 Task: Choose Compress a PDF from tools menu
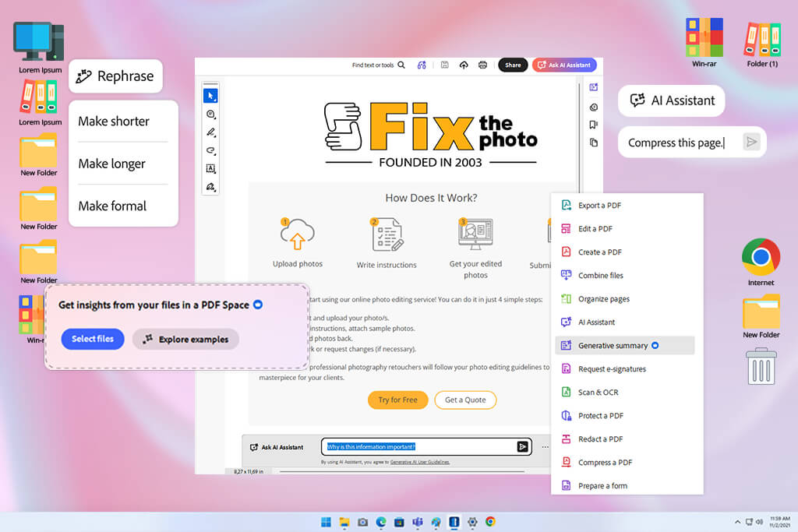point(623,463)
